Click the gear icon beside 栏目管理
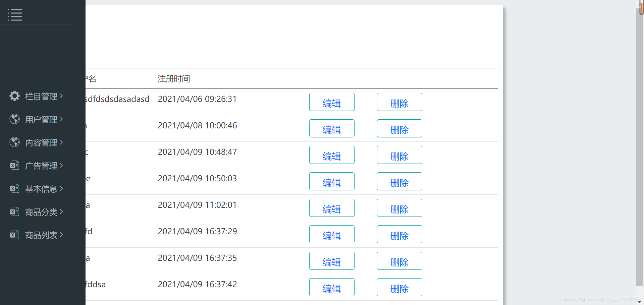644x305 pixels. click(14, 96)
